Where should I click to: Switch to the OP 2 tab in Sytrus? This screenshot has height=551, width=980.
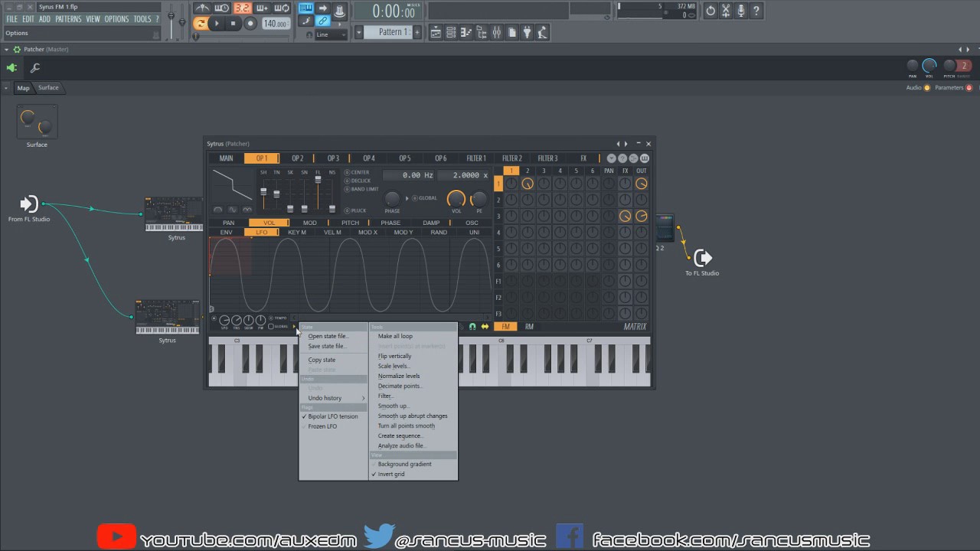pos(297,158)
